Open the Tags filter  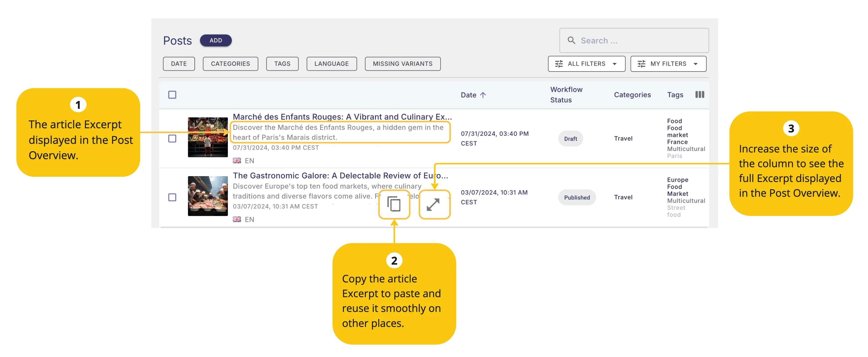point(282,64)
